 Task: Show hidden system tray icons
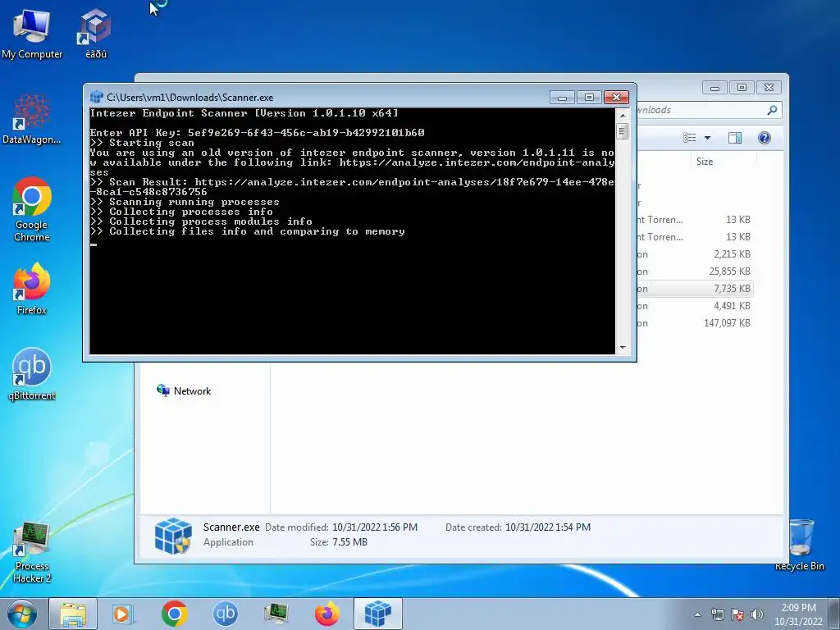[697, 614]
